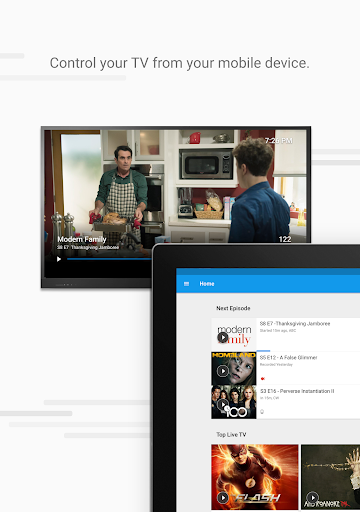Select the Next Episode section heading
This screenshot has width=360, height=512.
coord(233,308)
